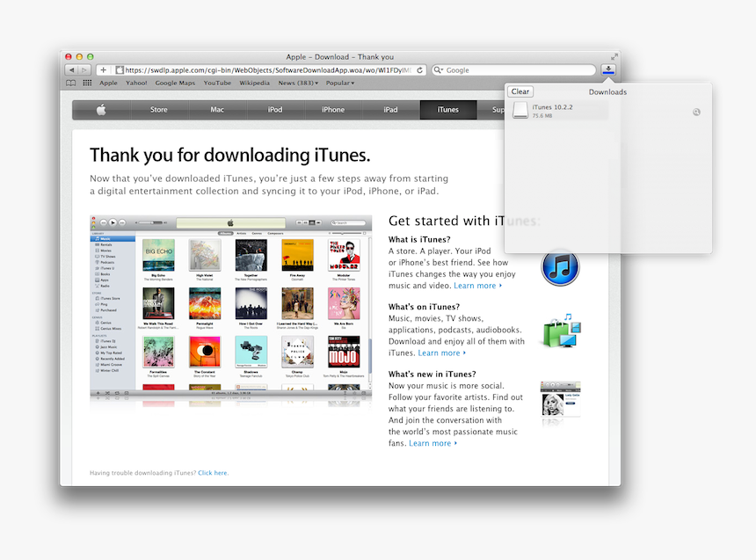Screen dimensions: 756x560
Task: Open the Google Maps bookmark
Action: (x=175, y=83)
